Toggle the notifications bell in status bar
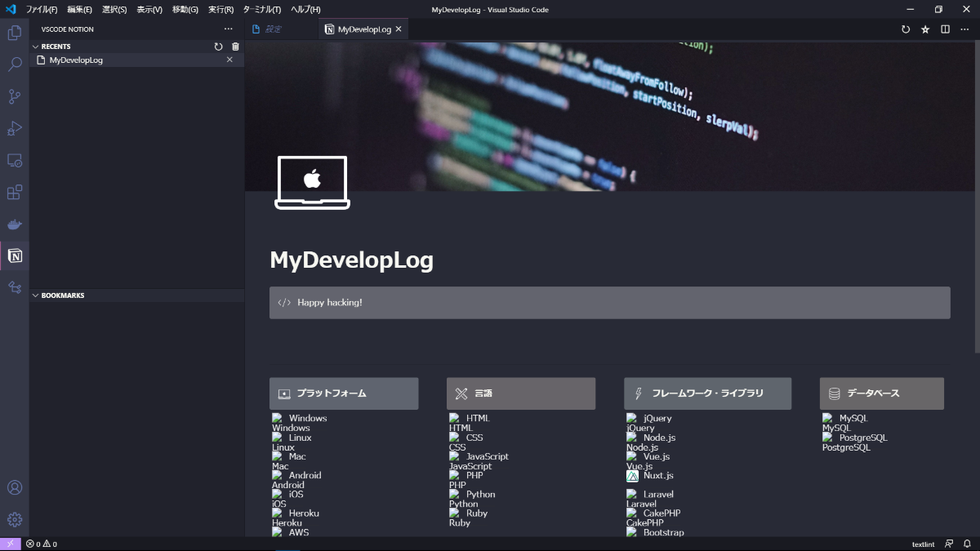This screenshot has height=551, width=980. click(968, 544)
